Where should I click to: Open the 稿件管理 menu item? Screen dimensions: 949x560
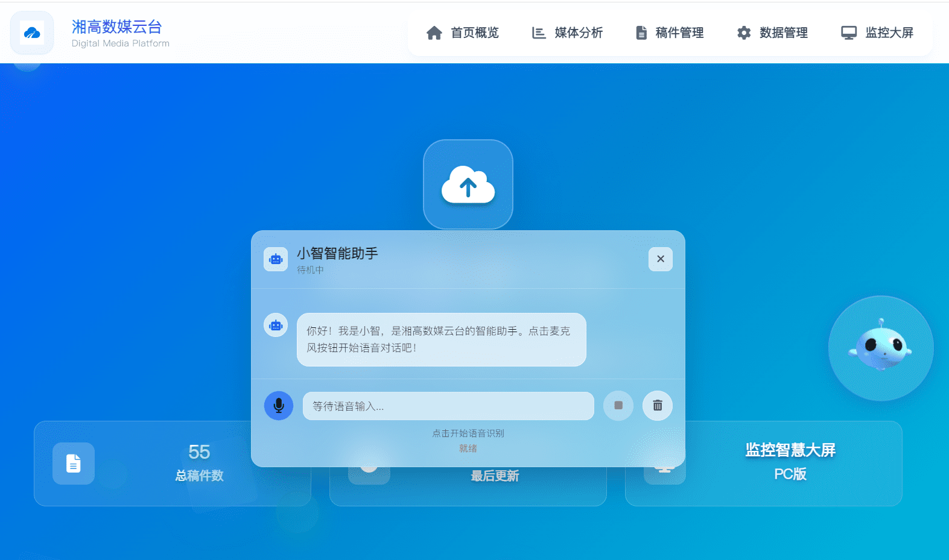pos(670,33)
